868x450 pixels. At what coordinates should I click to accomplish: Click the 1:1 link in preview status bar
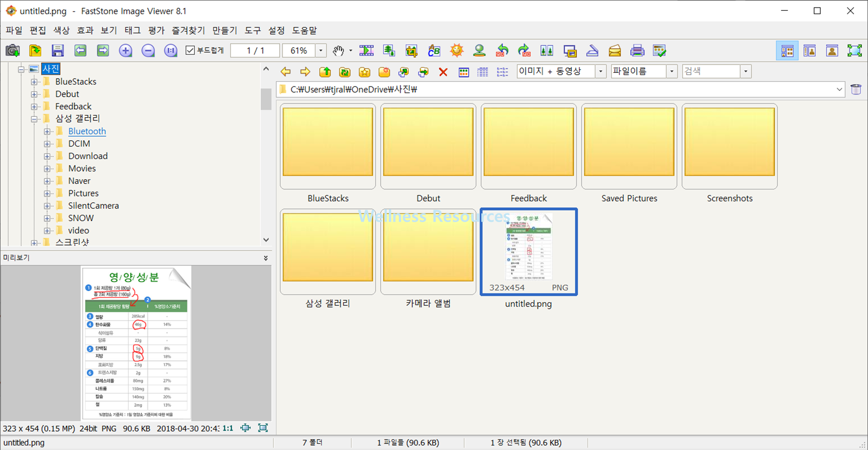[228, 428]
